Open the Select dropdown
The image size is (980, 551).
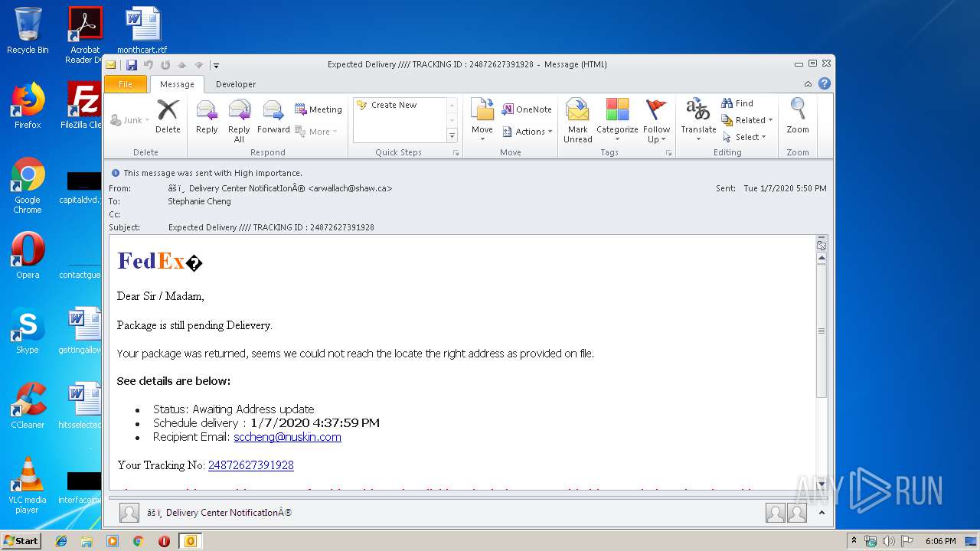coord(744,137)
